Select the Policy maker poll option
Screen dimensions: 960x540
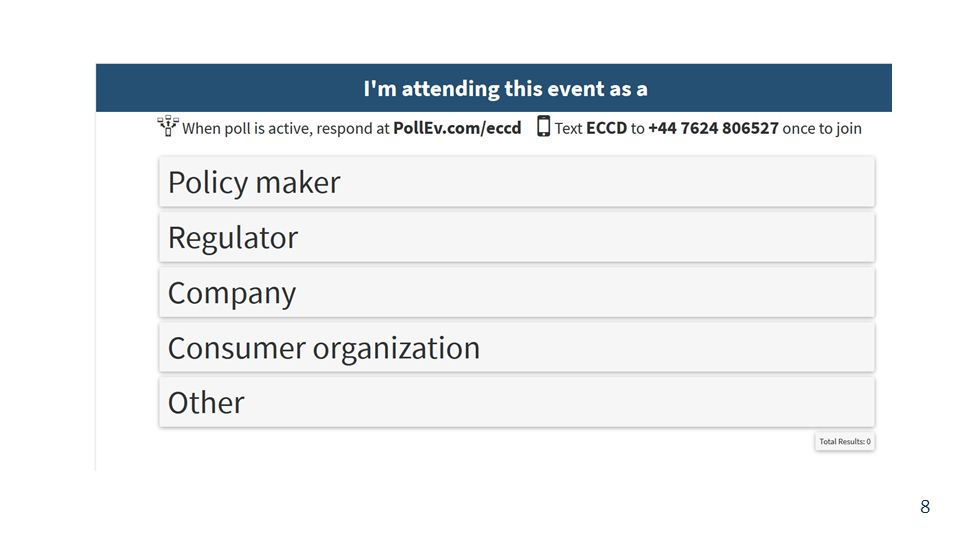point(517,182)
